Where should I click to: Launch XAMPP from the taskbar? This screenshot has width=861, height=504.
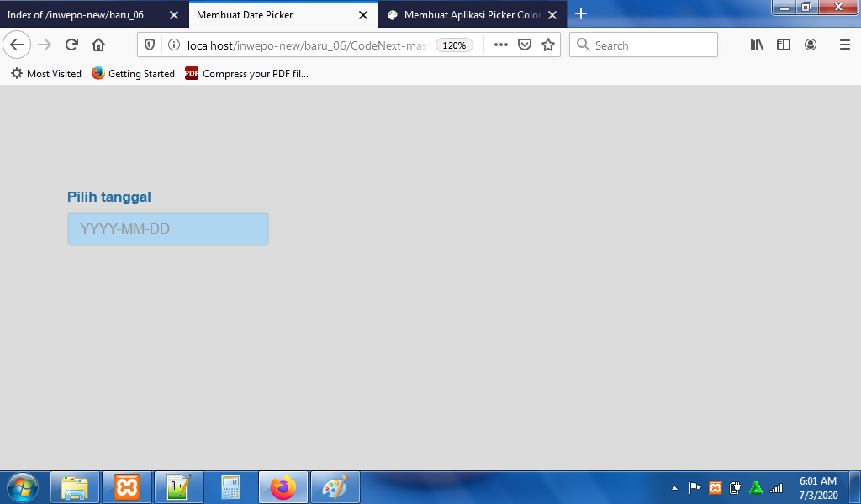click(x=127, y=487)
